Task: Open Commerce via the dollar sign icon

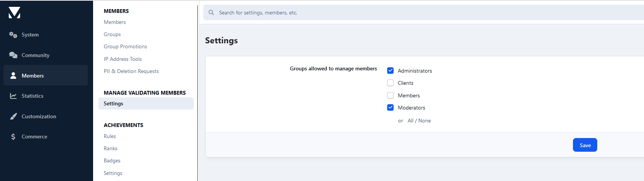Action: click(13, 137)
